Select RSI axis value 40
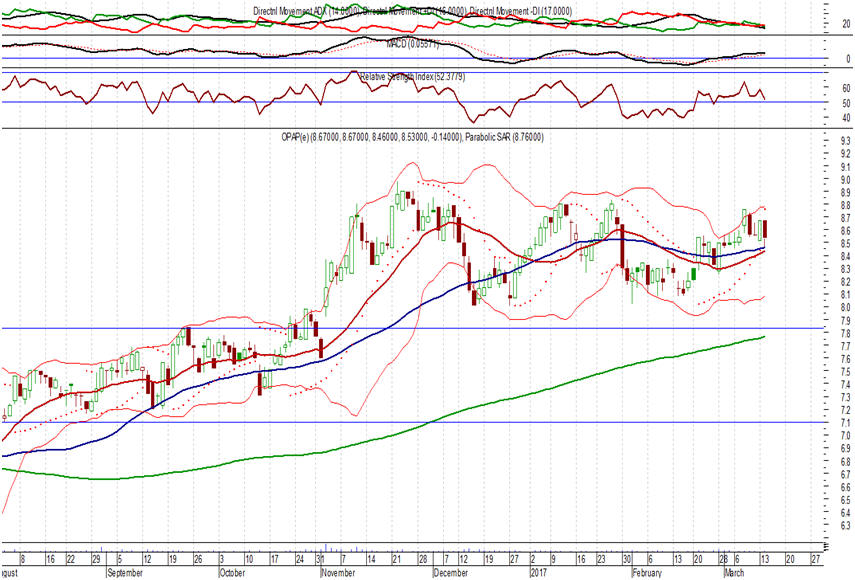This screenshot has width=855, height=580. 846,118
